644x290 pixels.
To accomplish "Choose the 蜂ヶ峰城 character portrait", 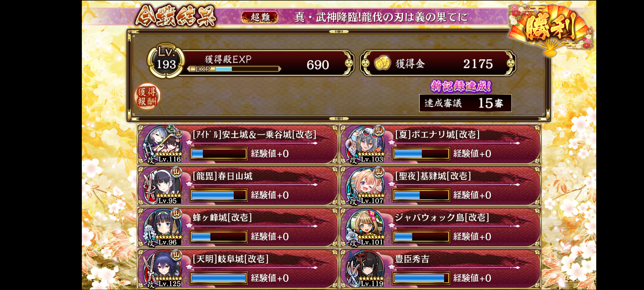I will click(163, 227).
